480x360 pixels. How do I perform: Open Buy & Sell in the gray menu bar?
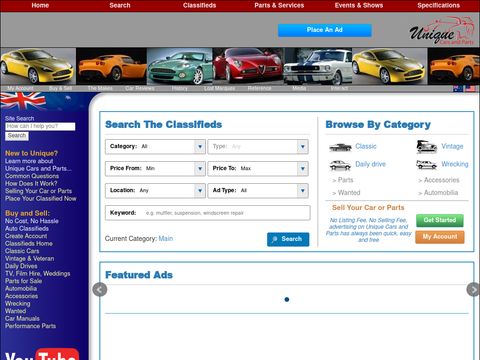(60, 89)
